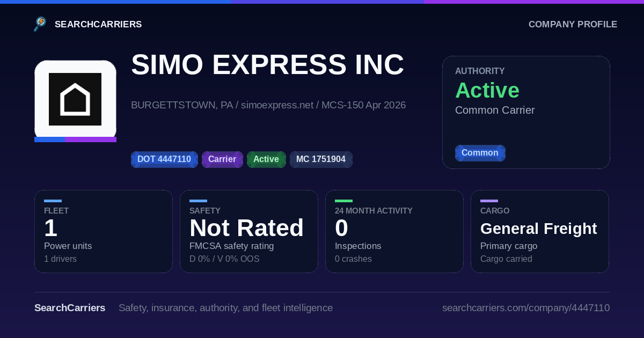Screen dimensions: 644x338
Task: Click the CARGO card heading
Action: click(495, 211)
